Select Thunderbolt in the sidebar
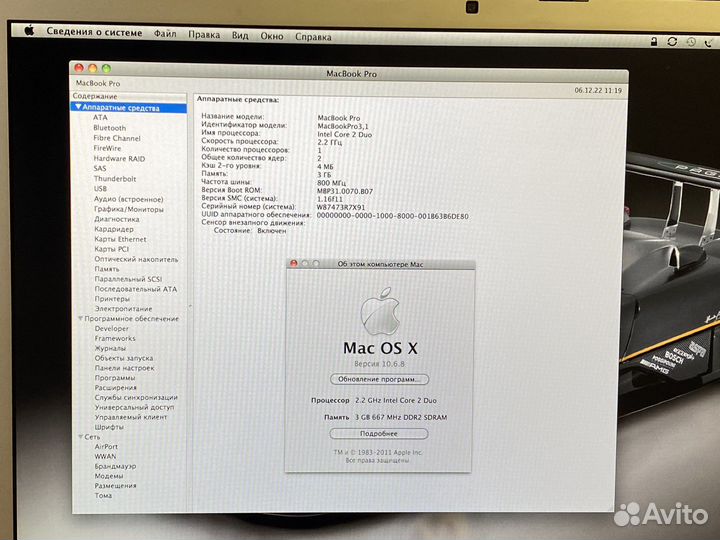The height and width of the screenshot is (540, 720). point(115,179)
